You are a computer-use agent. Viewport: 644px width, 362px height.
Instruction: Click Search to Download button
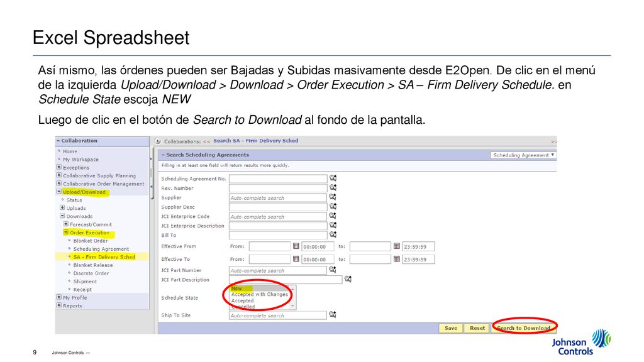pyautogui.click(x=523, y=328)
